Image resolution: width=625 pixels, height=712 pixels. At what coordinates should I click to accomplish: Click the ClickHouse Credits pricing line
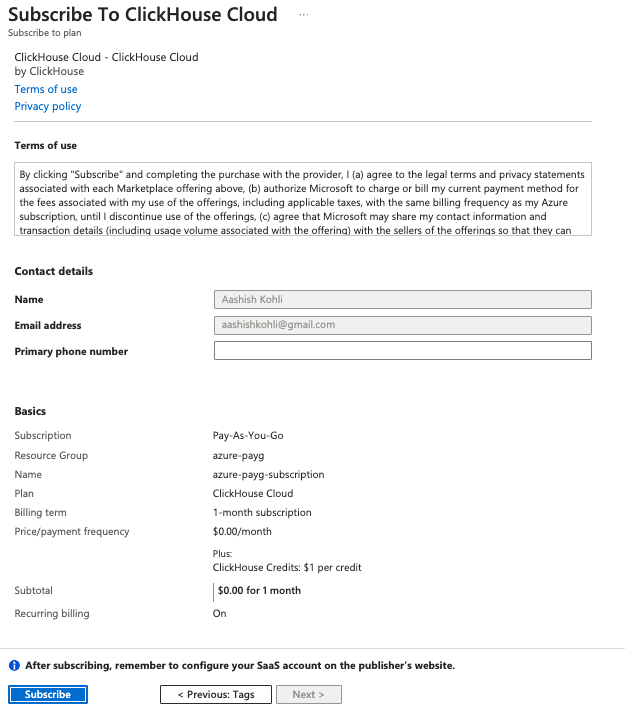(x=287, y=567)
